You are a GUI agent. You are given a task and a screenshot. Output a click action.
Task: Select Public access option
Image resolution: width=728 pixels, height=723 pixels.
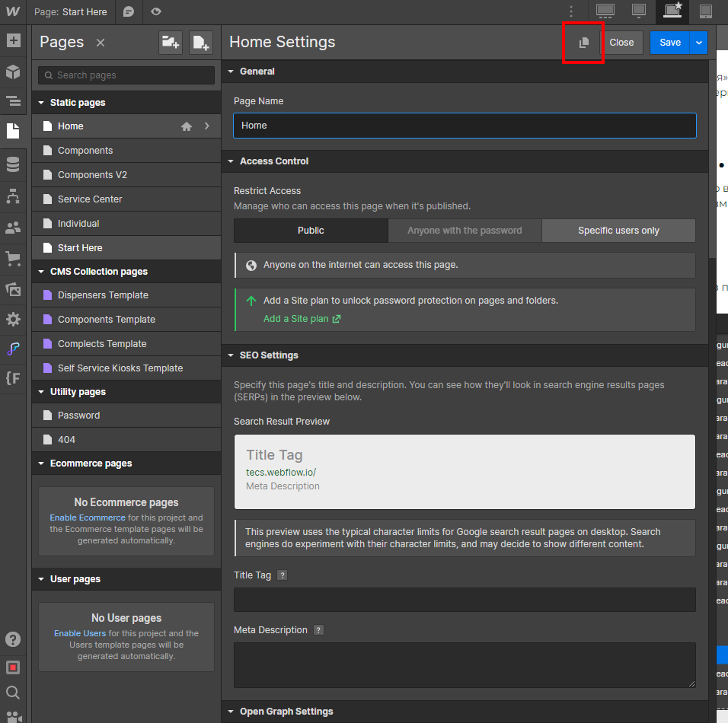click(311, 231)
